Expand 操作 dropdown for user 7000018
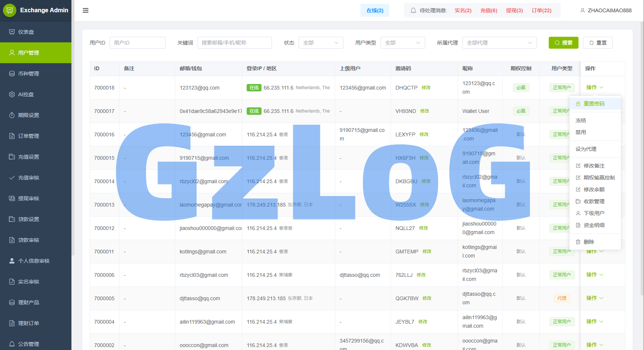644x350 pixels. tap(595, 87)
